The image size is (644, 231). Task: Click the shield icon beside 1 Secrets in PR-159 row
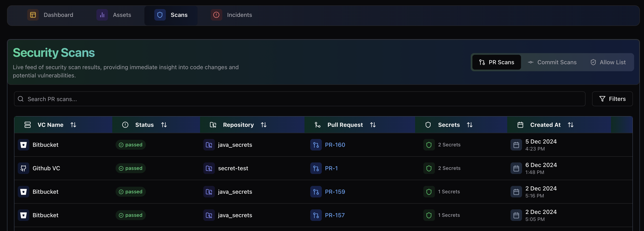point(429,192)
